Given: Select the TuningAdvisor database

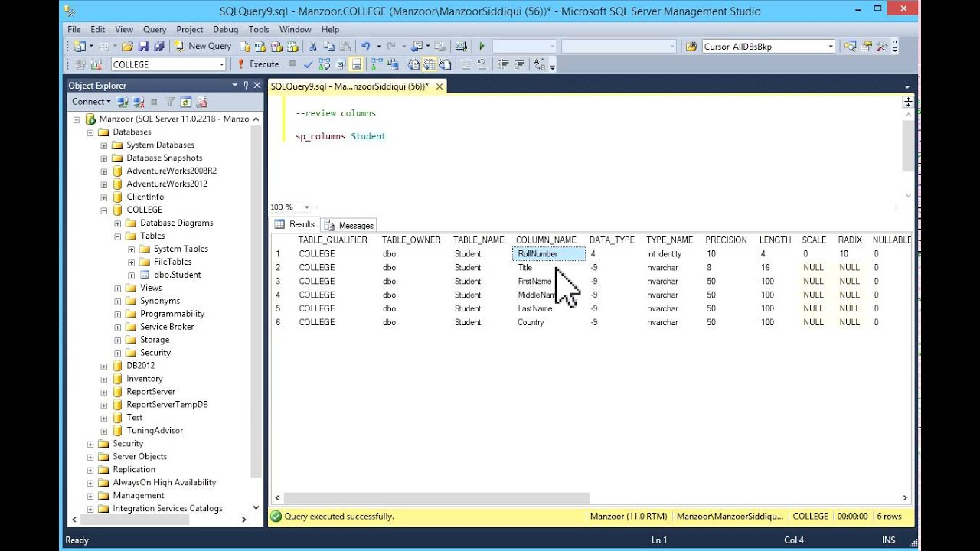Looking at the screenshot, I should pos(155,431).
